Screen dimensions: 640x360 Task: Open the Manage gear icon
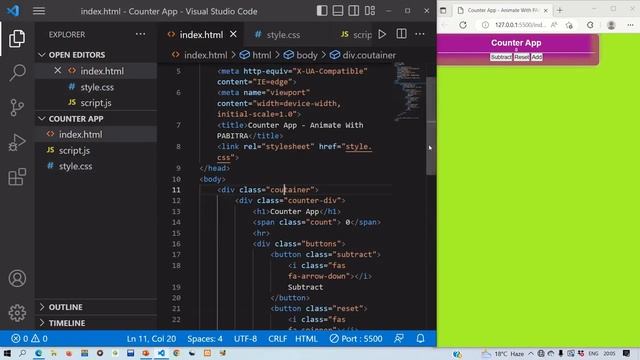pyautogui.click(x=17, y=313)
